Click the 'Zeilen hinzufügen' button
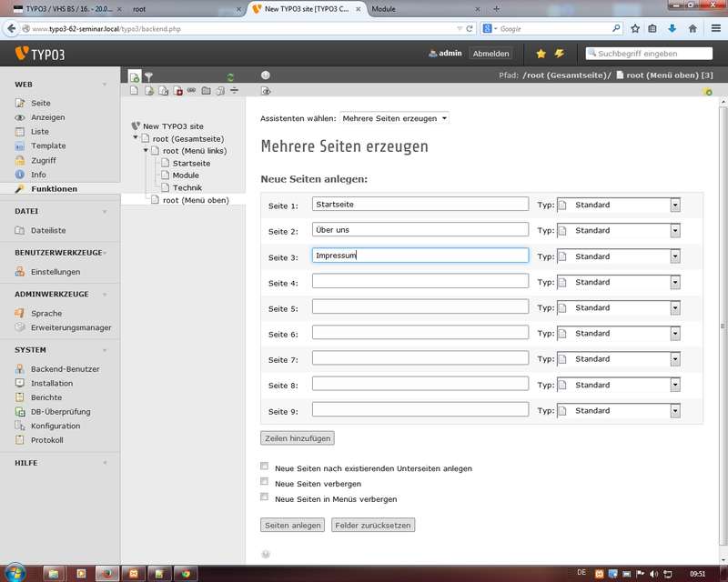Screen dimensions: 728x582 pos(298,438)
